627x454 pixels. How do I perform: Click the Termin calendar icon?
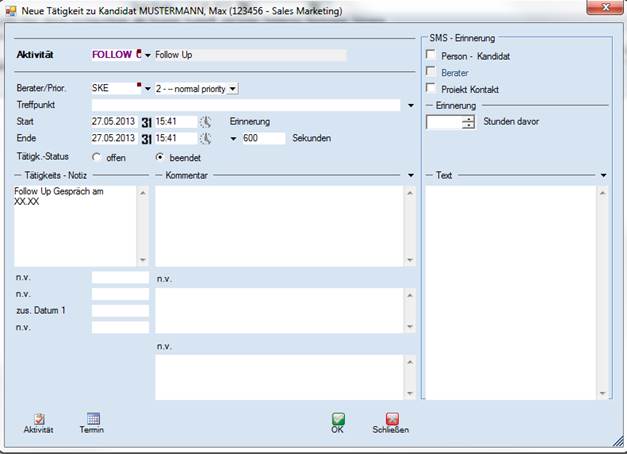point(92,420)
